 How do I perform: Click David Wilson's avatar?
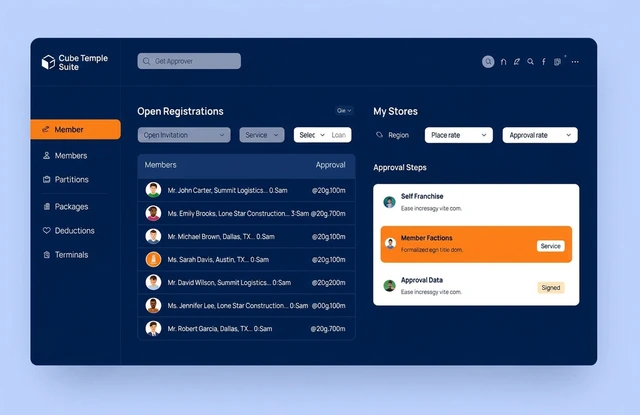(x=153, y=282)
